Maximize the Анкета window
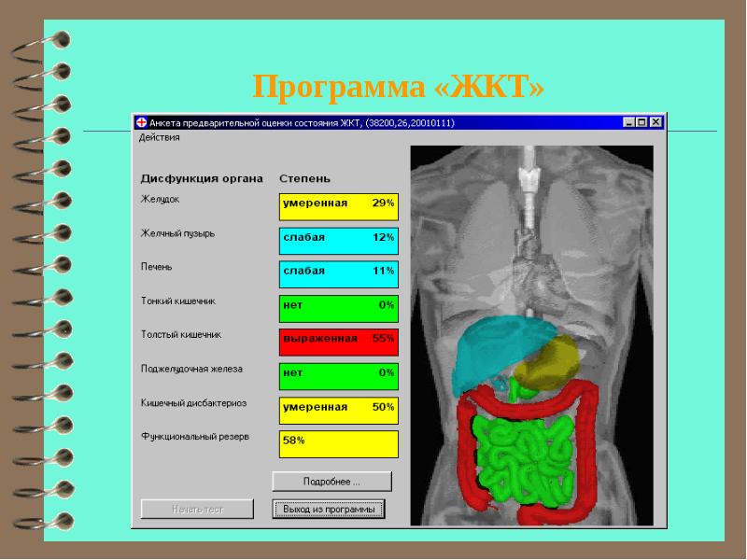Image resolution: width=747 pixels, height=560 pixels. 641,122
